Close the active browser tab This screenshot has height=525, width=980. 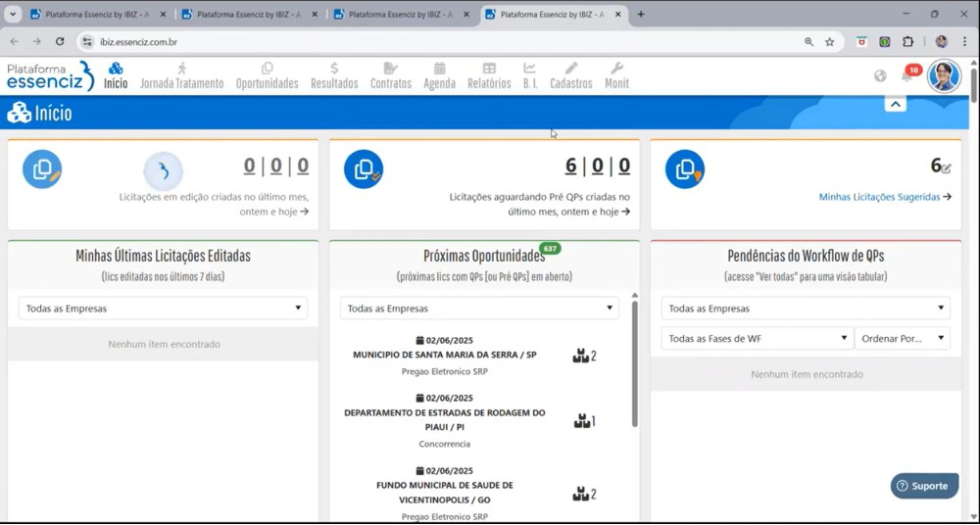tap(617, 14)
